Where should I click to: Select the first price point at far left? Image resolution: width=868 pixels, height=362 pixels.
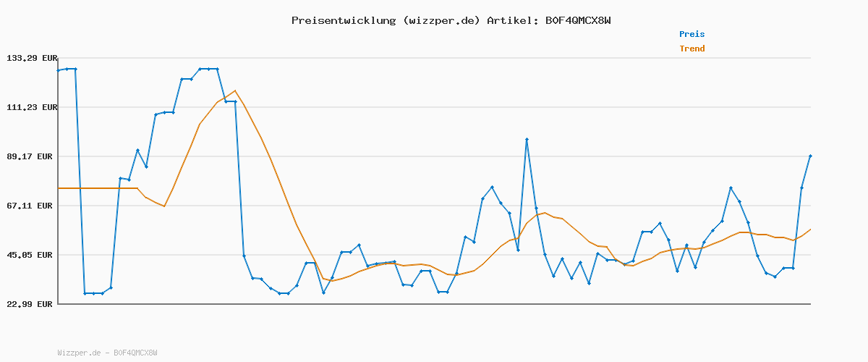59,70
